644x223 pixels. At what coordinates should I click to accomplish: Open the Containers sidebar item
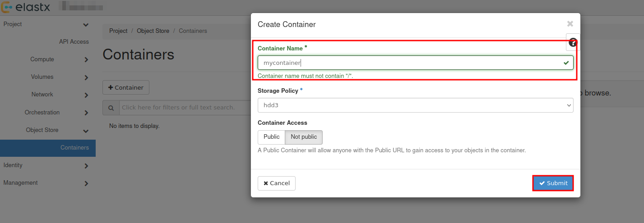tap(74, 148)
